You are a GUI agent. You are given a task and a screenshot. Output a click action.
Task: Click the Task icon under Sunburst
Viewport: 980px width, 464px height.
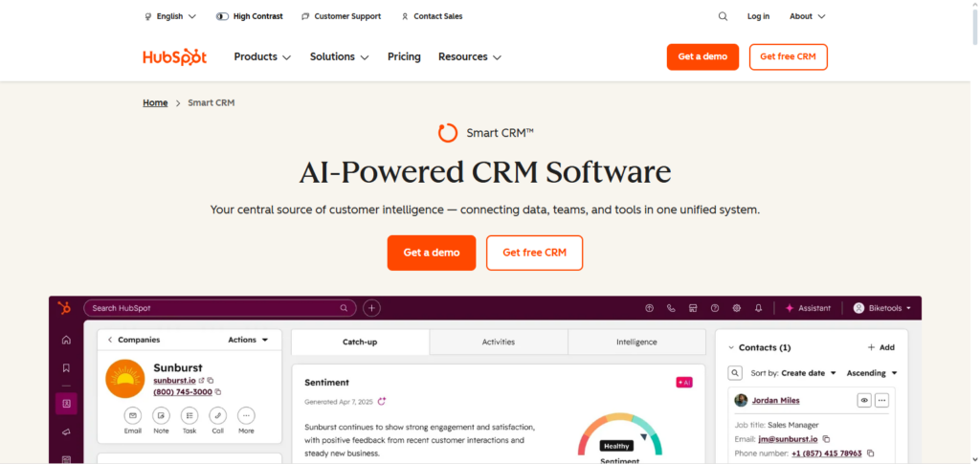[189, 415]
